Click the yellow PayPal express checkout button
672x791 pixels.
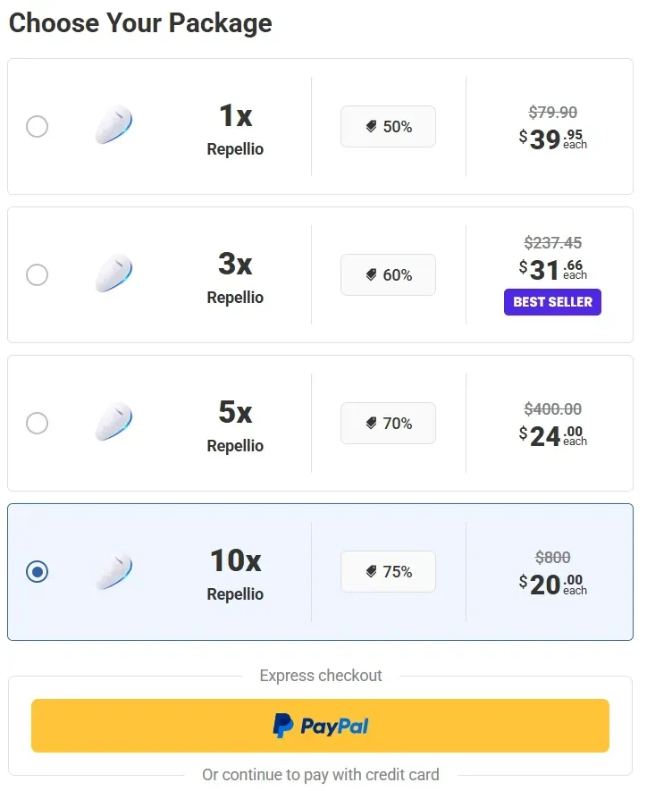(321, 726)
